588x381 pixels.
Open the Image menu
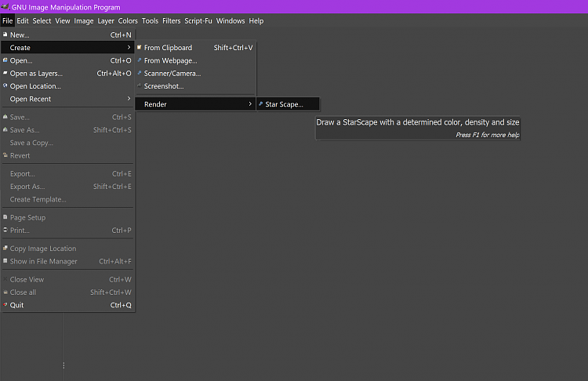pyautogui.click(x=84, y=21)
